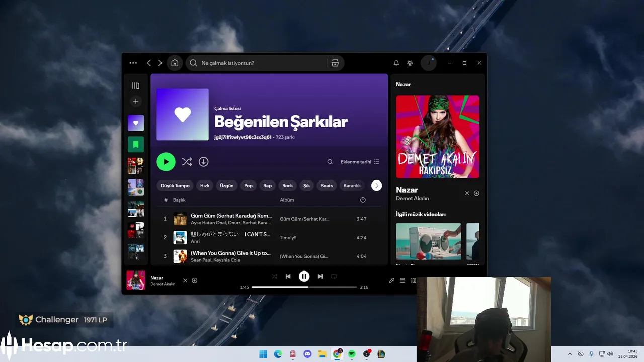
Task: Toggle repeat in the player controls
Action: pyautogui.click(x=334, y=276)
